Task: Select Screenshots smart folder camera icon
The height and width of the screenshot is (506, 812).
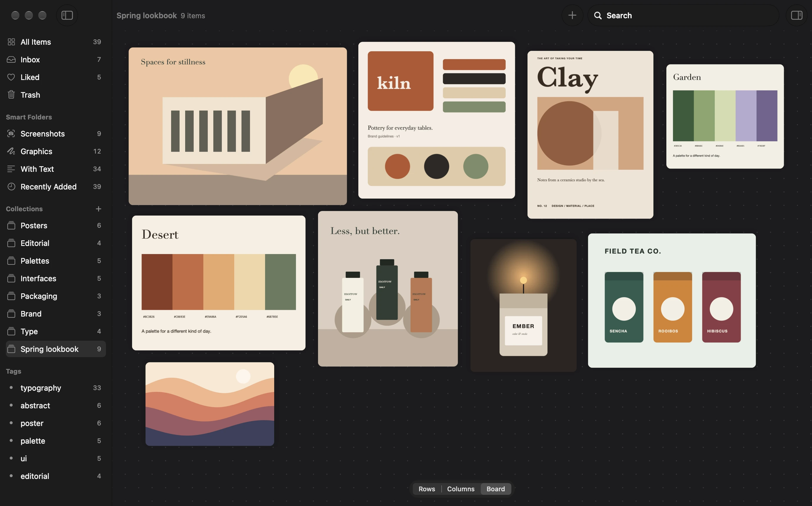Action: coord(11,134)
